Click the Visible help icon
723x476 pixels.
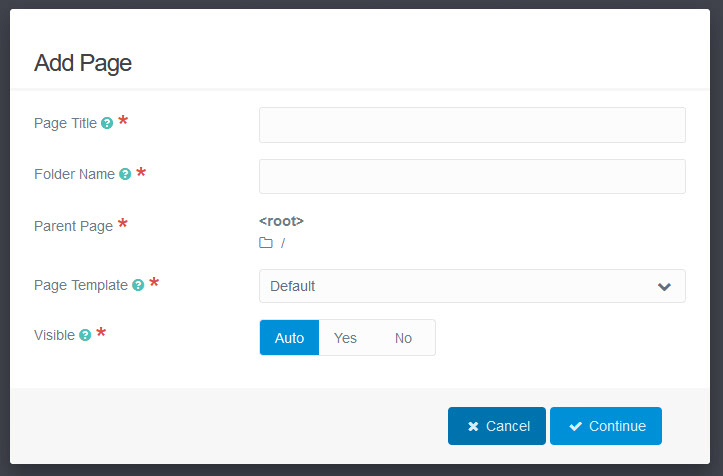tap(85, 336)
